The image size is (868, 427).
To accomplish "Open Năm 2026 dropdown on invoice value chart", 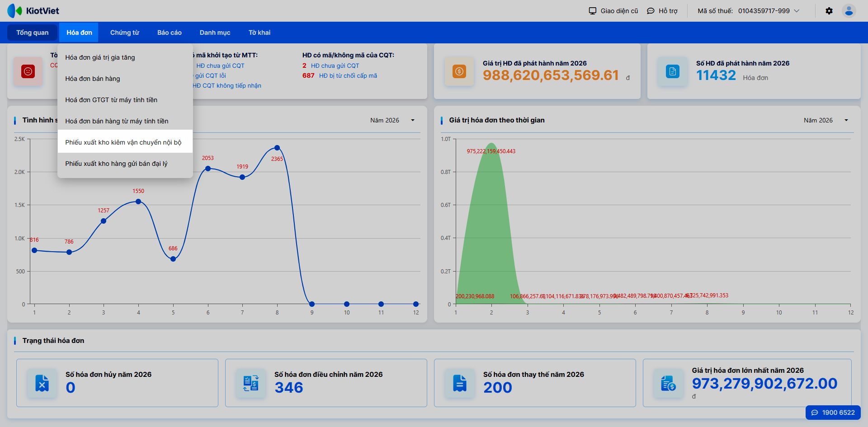I will pos(826,120).
